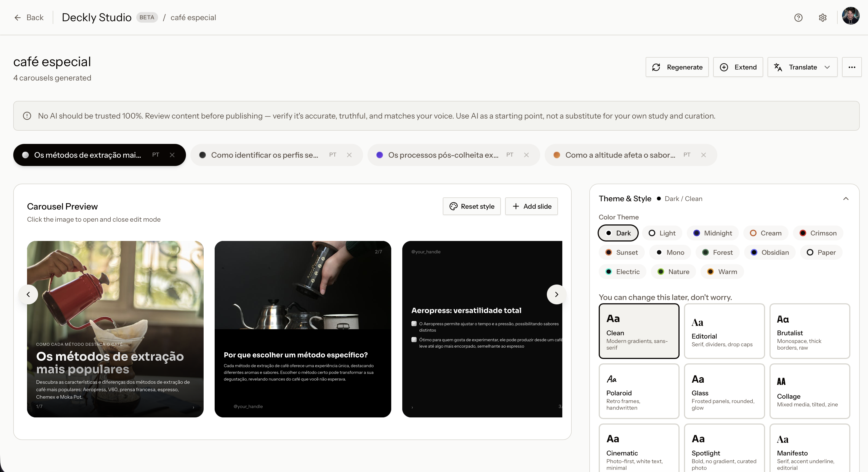Click the 'café especial' breadcrumb
This screenshot has height=472, width=868.
[193, 17]
